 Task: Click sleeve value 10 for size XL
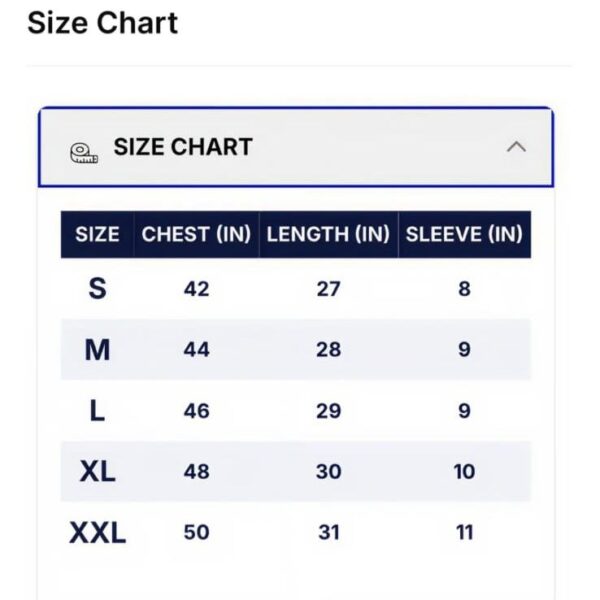[464, 471]
